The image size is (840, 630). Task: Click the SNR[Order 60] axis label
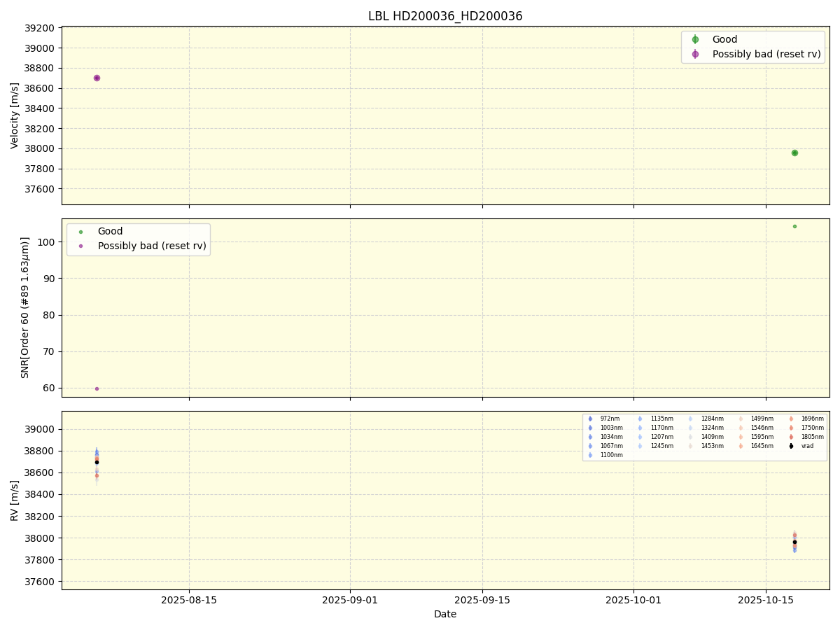tap(25, 307)
